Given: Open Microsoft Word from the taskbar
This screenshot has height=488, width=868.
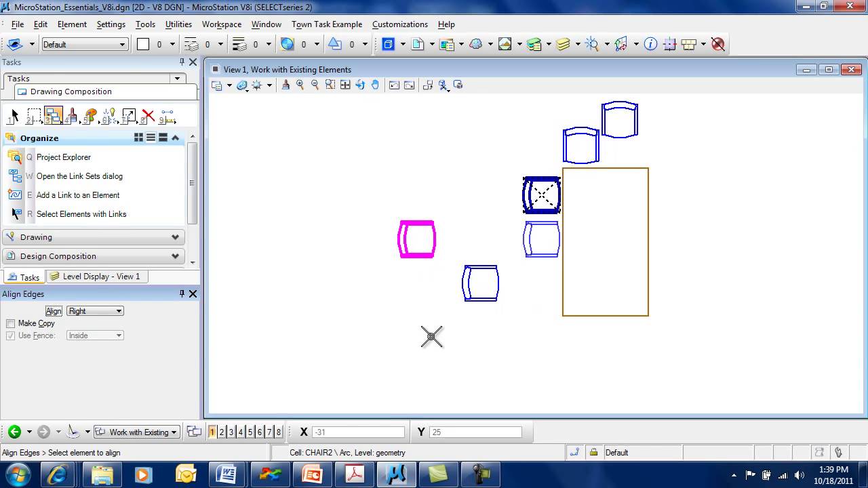Looking at the screenshot, I should [227, 474].
